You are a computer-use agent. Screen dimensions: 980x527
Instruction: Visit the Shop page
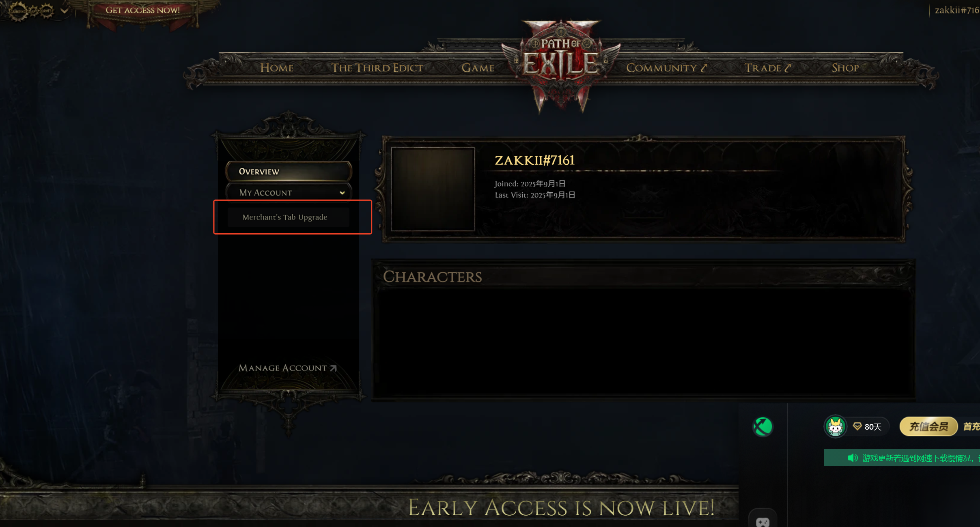[x=845, y=68]
